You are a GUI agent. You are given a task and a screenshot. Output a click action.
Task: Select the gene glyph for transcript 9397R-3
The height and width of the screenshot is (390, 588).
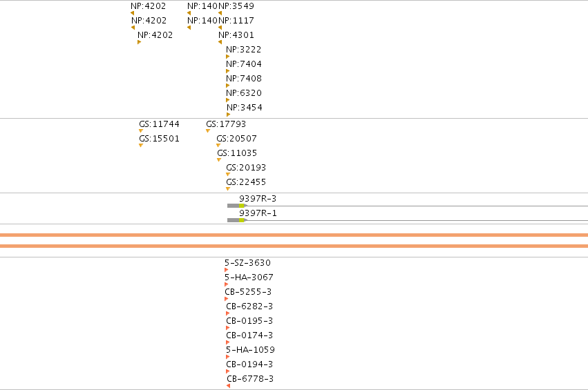408,206
